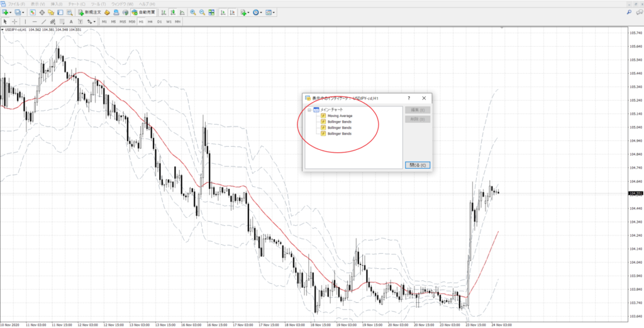
Task: Open the ウィンドウ (W) menu
Action: pyautogui.click(x=123, y=4)
